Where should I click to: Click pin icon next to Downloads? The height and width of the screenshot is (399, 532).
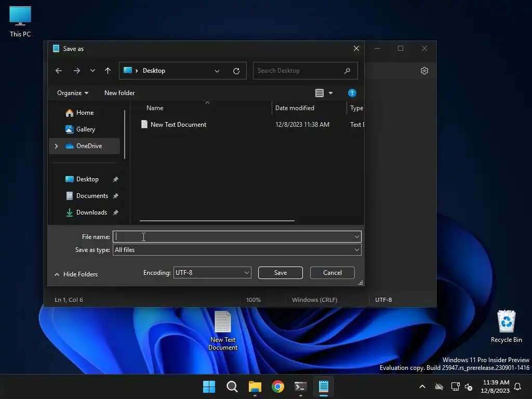pyautogui.click(x=116, y=212)
